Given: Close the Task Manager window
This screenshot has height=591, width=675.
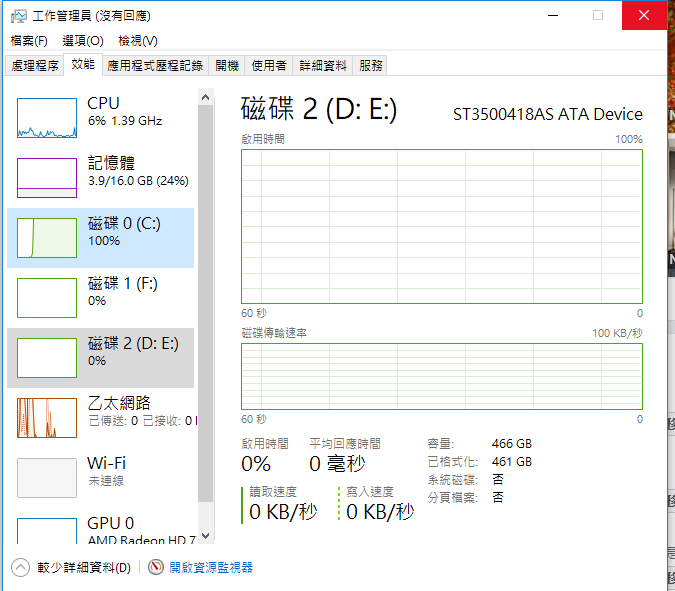Looking at the screenshot, I should (x=644, y=15).
